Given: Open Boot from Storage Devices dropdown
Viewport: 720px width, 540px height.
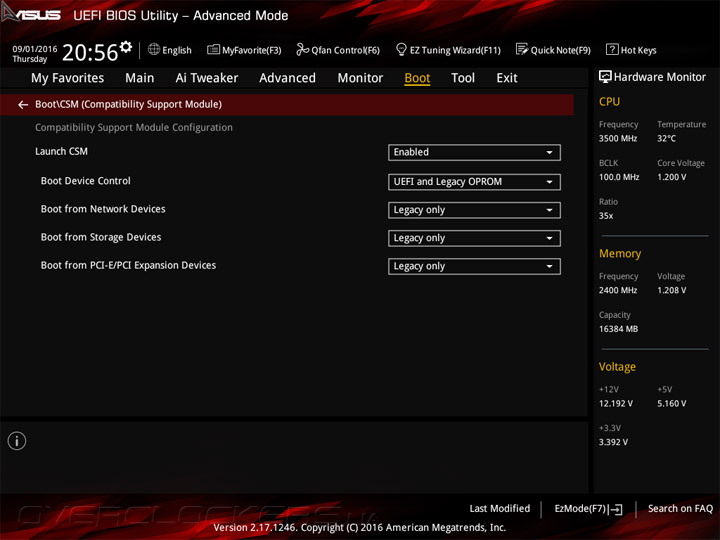Looking at the screenshot, I should (474, 238).
